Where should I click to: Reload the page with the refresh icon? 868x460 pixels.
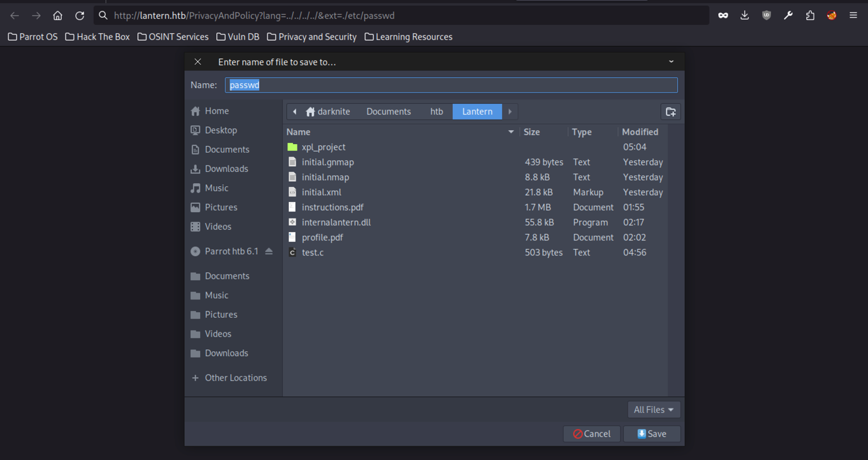pos(80,16)
